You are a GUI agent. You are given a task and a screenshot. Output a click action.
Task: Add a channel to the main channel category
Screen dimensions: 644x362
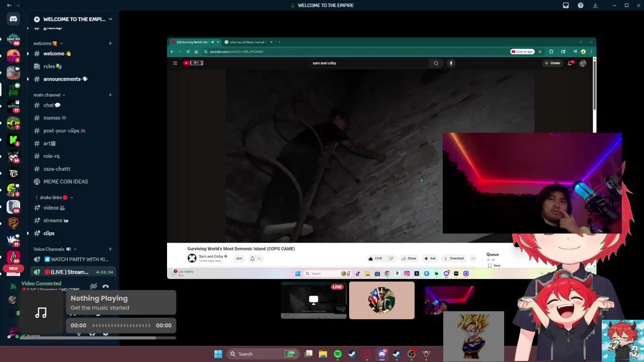[x=110, y=95]
